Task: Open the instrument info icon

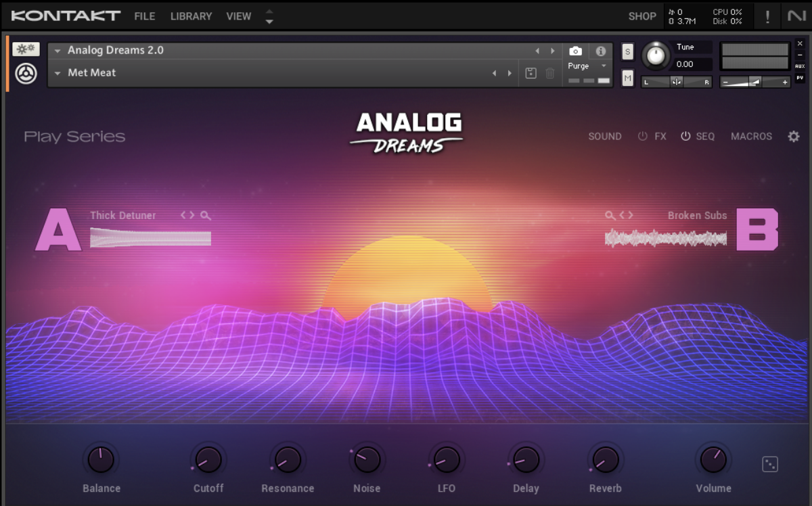Action: coord(600,51)
